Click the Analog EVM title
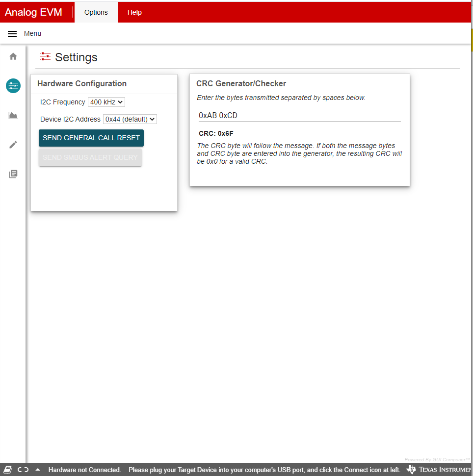The height and width of the screenshot is (476, 473). point(33,12)
